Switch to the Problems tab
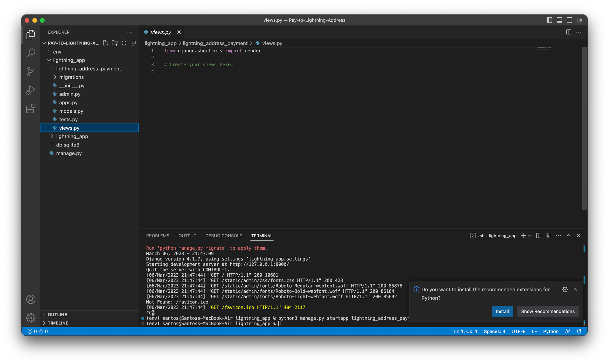609x364 pixels. [158, 236]
